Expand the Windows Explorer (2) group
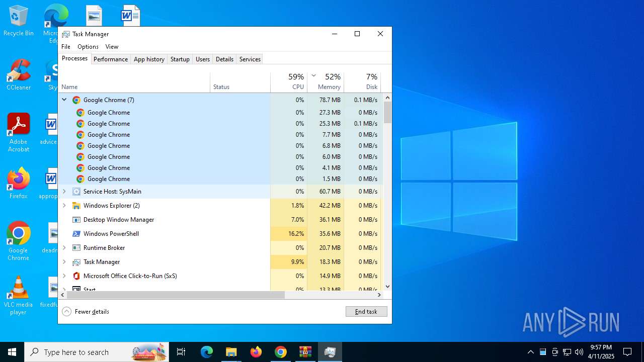644x362 pixels. [x=64, y=206]
